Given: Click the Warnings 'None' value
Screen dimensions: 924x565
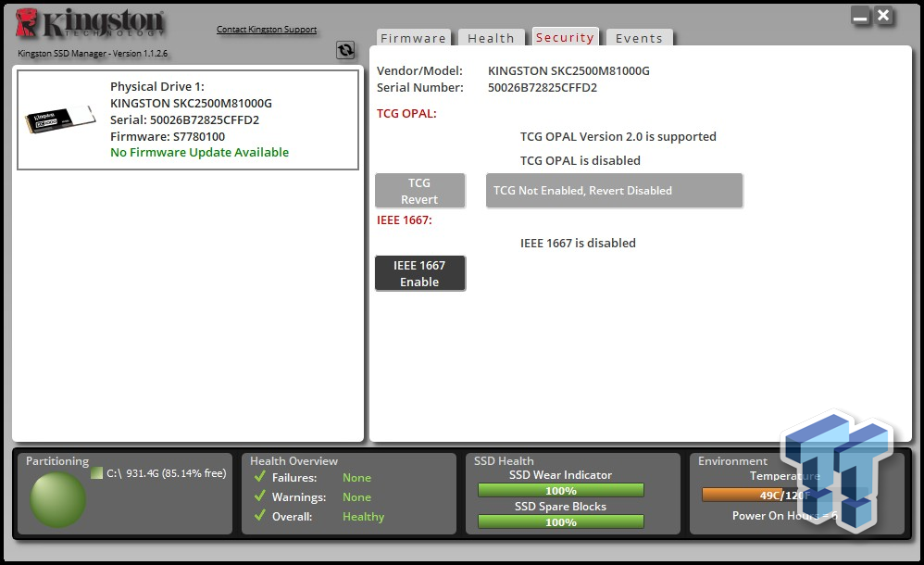Looking at the screenshot, I should [356, 497].
